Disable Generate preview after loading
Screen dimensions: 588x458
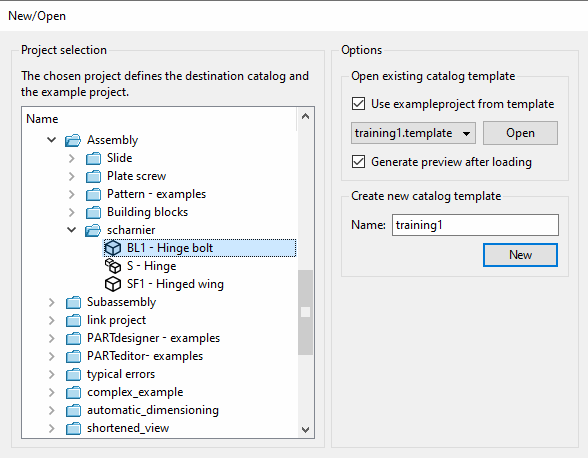[358, 162]
